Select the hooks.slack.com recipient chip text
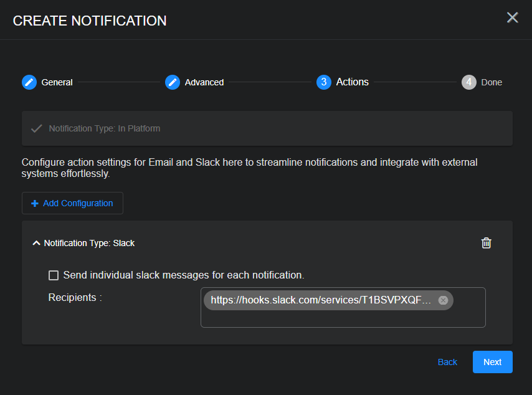Screen dimensions: 532x395 coord(320,300)
